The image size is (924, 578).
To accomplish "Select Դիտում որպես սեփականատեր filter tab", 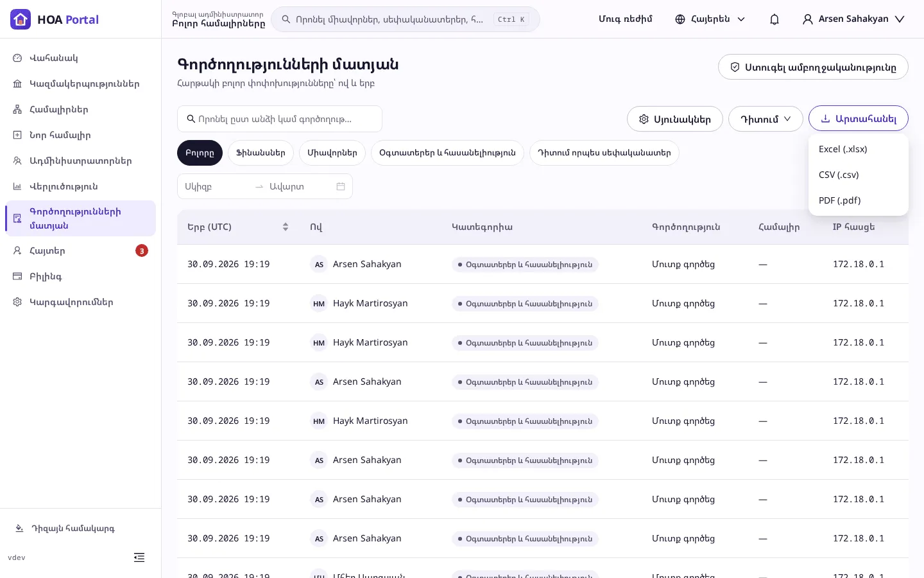I will click(604, 153).
